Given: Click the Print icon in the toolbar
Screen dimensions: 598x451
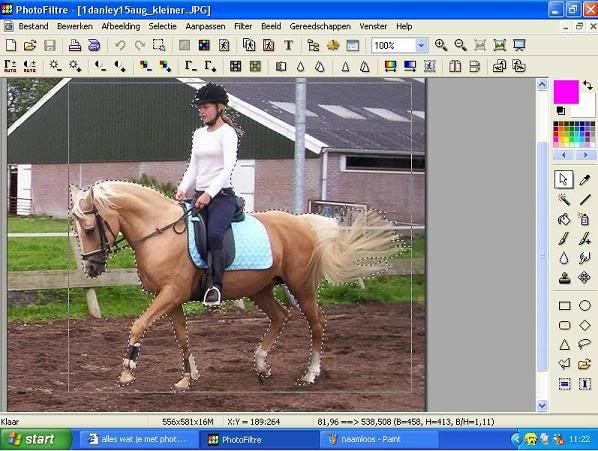Looking at the screenshot, I should [75, 45].
